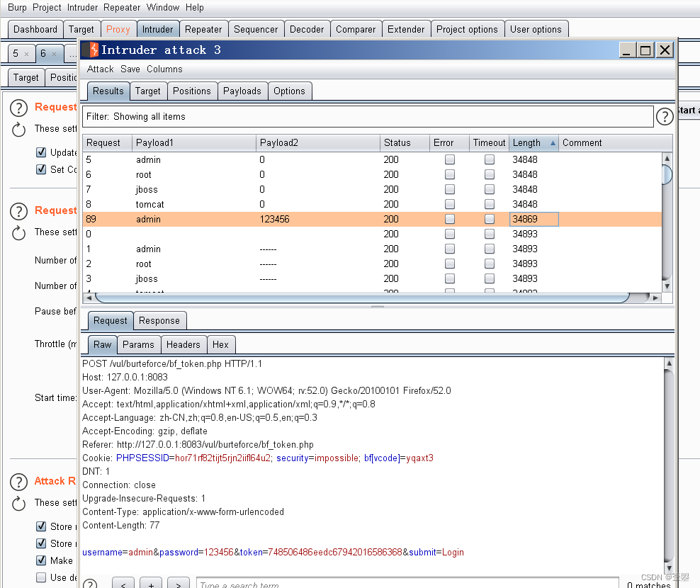Open help for the results filter
The image size is (700, 588).
click(x=665, y=117)
